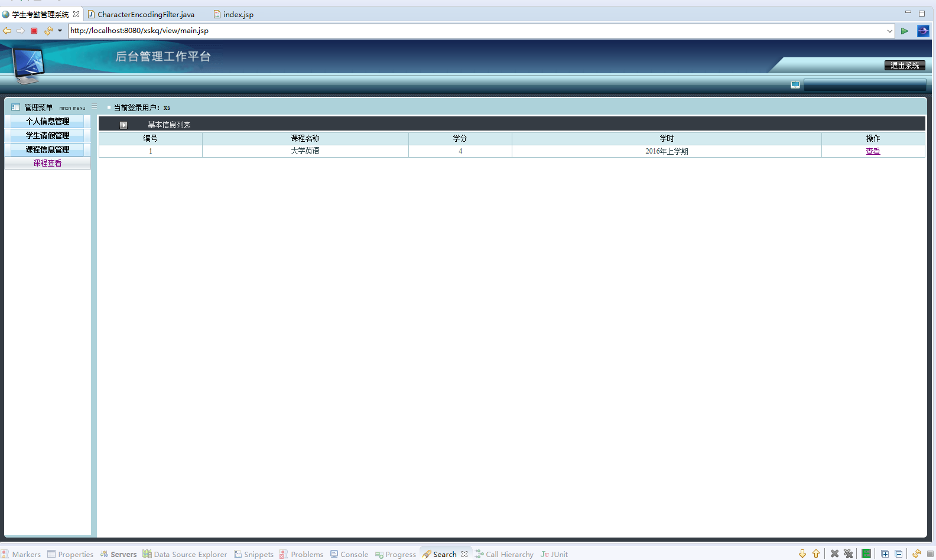The height and width of the screenshot is (560, 936).
Task: Click the 基本信息列表 title text
Action: click(169, 125)
